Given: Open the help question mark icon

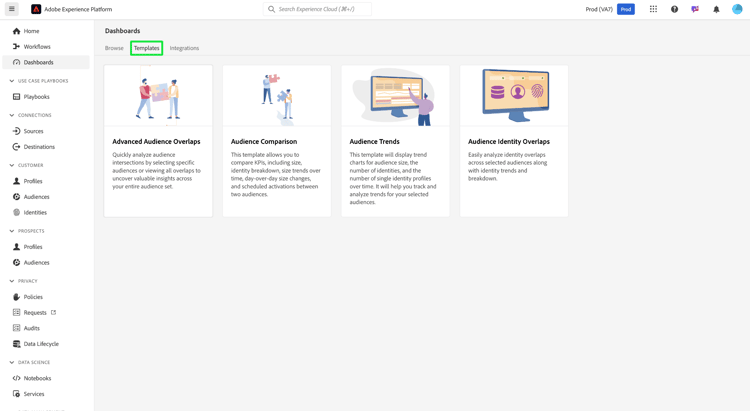Looking at the screenshot, I should coord(674,9).
